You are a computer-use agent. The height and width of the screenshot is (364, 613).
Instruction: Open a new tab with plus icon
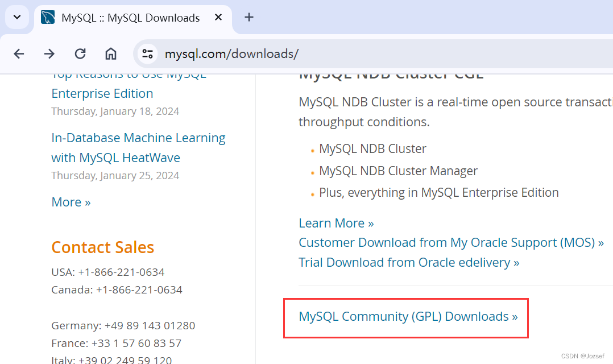pyautogui.click(x=248, y=17)
